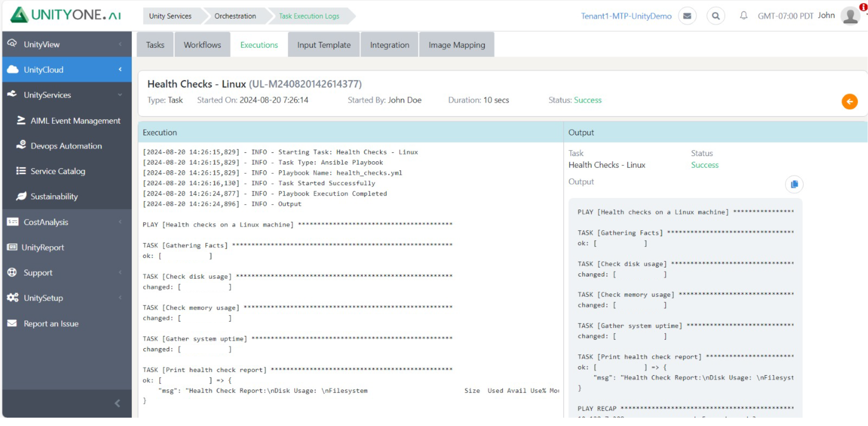Image resolution: width=868 pixels, height=426 pixels.
Task: Open the Integration tab
Action: [389, 45]
